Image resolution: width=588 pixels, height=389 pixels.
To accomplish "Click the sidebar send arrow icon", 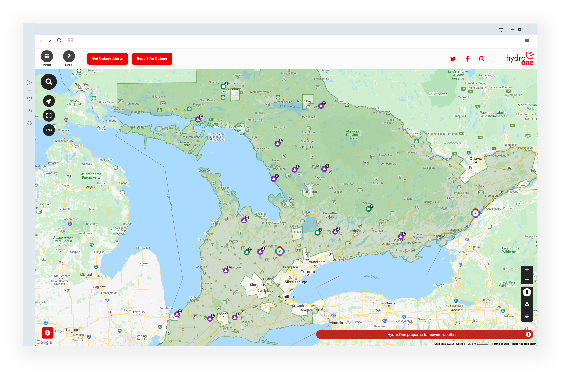I will (29, 83).
